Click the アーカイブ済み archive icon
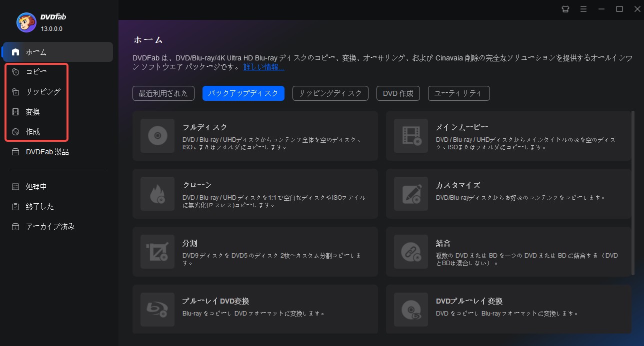Image resolution: width=644 pixels, height=346 pixels. (x=15, y=227)
